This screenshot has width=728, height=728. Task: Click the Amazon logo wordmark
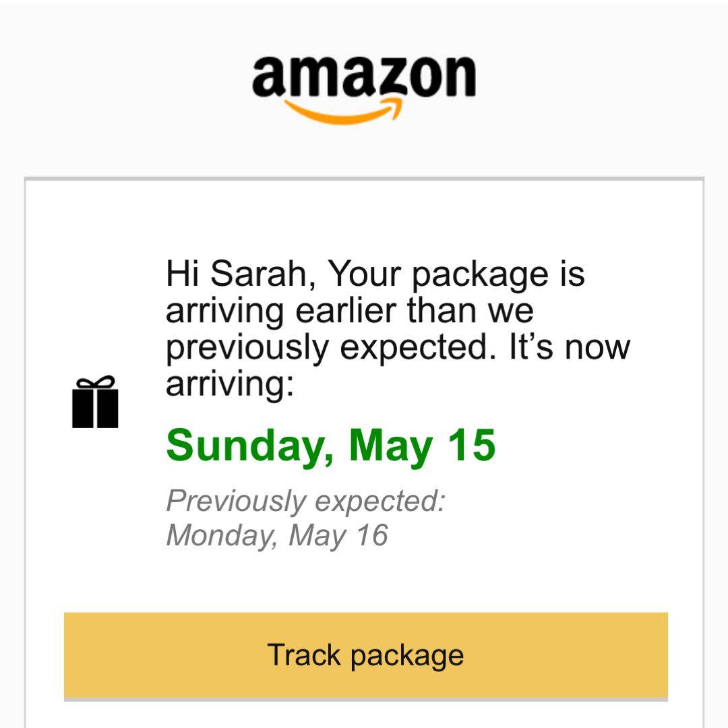pos(364,77)
